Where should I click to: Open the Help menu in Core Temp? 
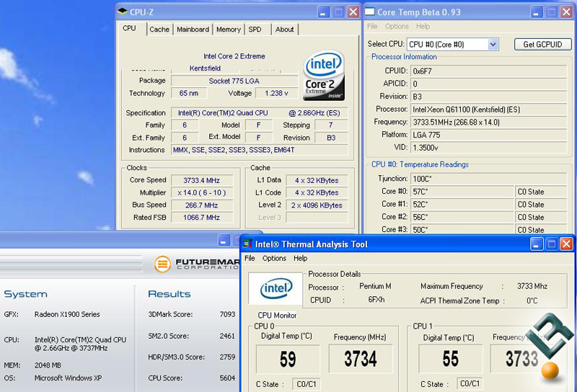point(423,27)
